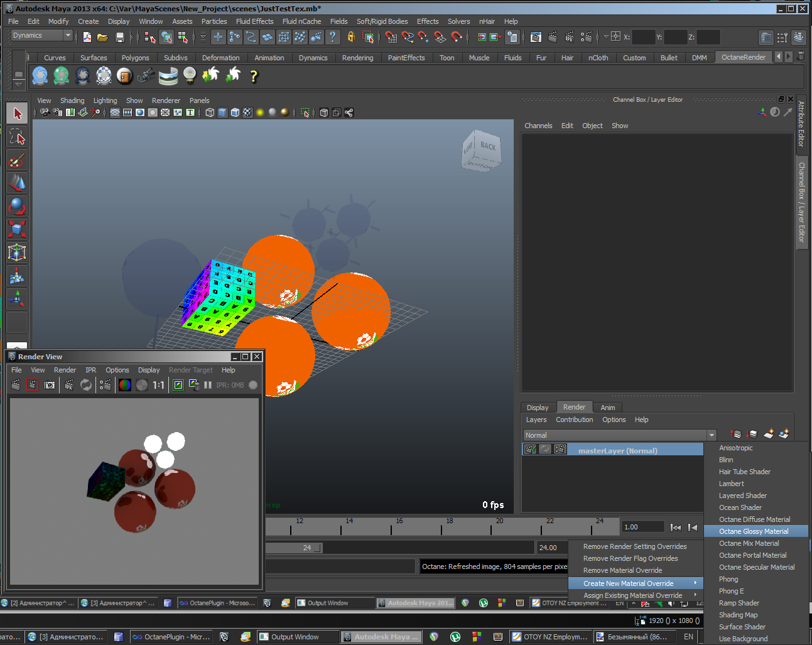The width and height of the screenshot is (812, 645).
Task: Choose Octane Glossy Material from submenu
Action: [x=755, y=531]
